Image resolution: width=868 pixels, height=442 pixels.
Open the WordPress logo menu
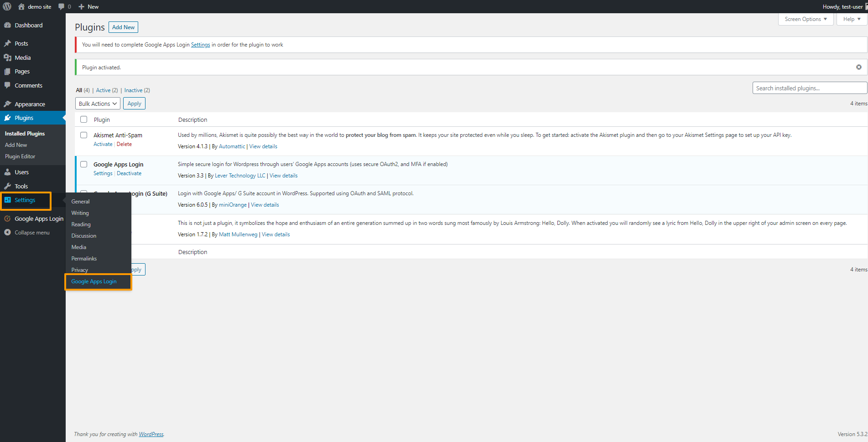(7, 6)
